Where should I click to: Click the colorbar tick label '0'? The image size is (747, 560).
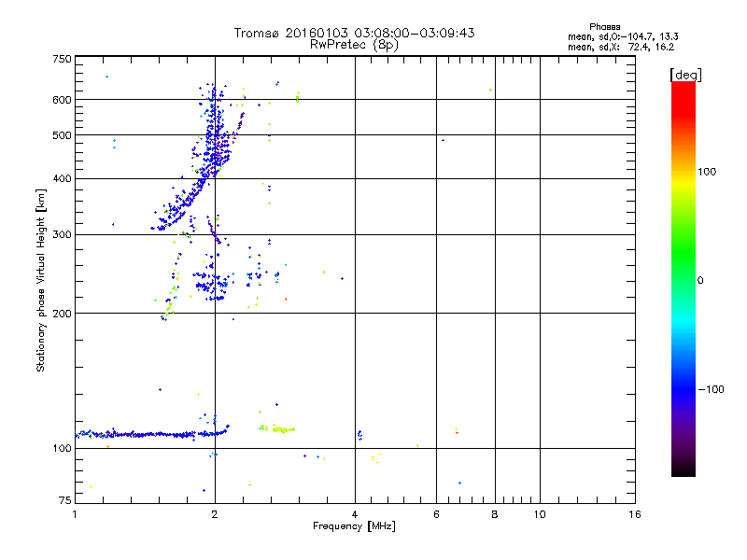[700, 281]
